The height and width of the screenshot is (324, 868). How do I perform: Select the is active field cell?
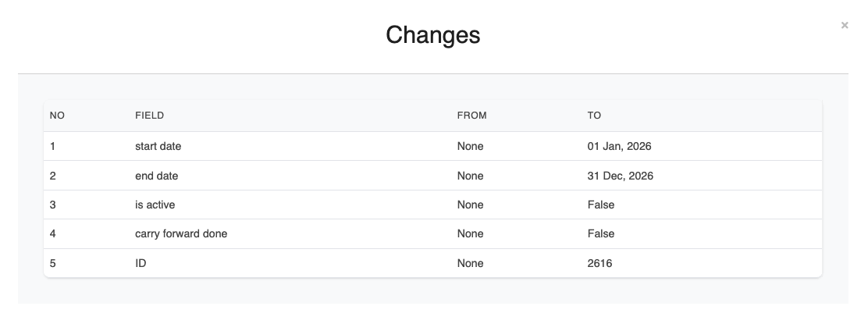click(155, 205)
